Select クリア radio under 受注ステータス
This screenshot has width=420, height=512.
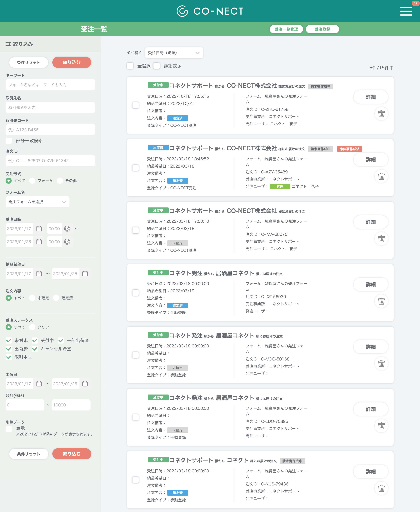[32, 327]
